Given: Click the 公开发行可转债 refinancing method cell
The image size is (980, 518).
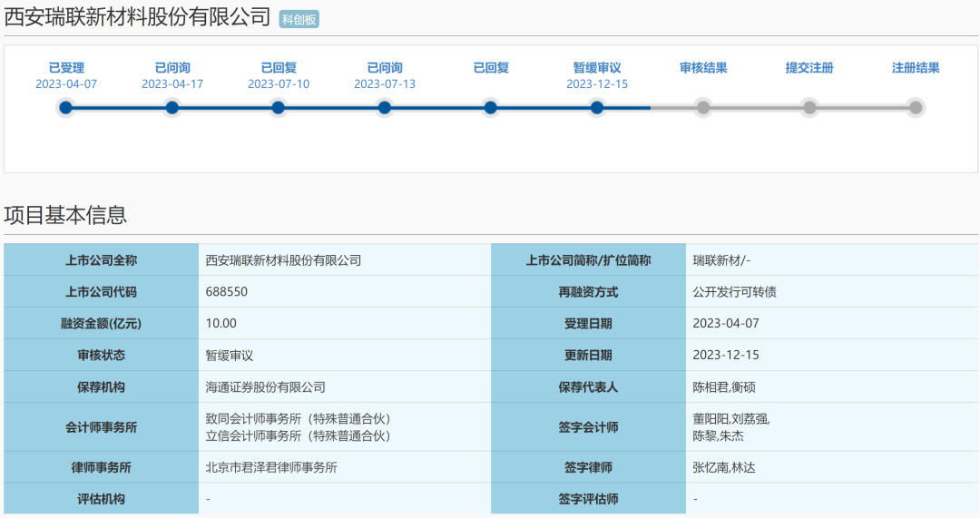Looking at the screenshot, I should (734, 292).
